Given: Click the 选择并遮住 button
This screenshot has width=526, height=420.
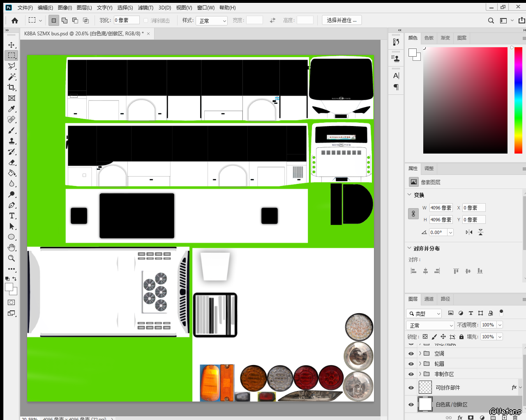Looking at the screenshot, I should pos(341,20).
